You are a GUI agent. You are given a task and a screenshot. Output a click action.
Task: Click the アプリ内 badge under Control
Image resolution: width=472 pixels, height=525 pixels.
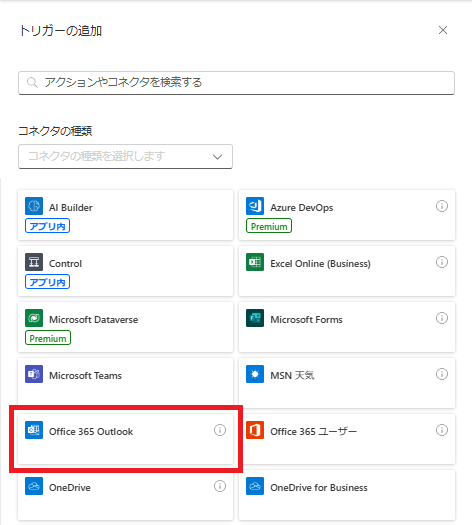coord(47,282)
